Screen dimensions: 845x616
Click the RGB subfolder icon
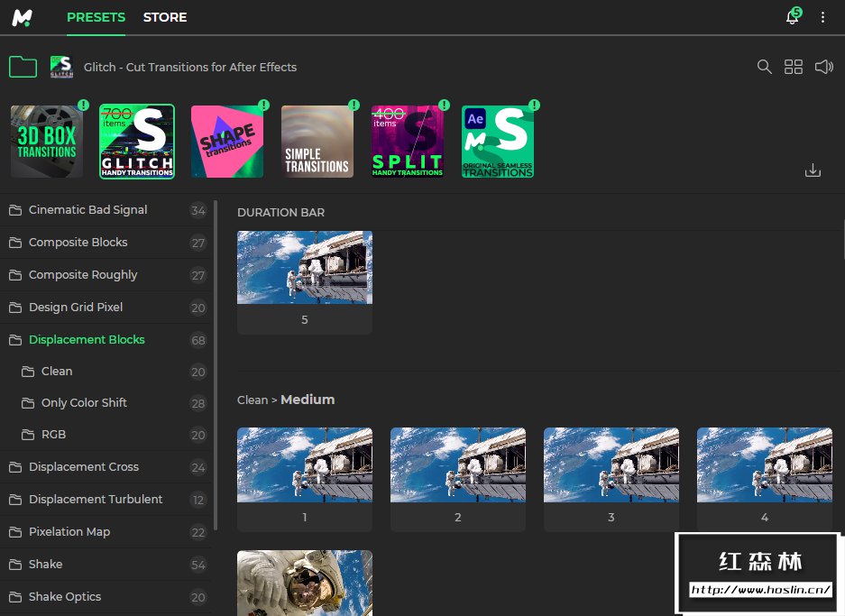coord(28,435)
